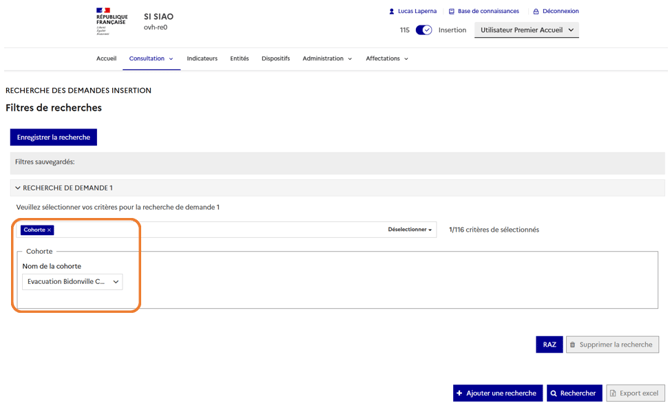Click the Déconnexion lock icon
Viewport: 670px width, 405px height.
click(x=536, y=12)
